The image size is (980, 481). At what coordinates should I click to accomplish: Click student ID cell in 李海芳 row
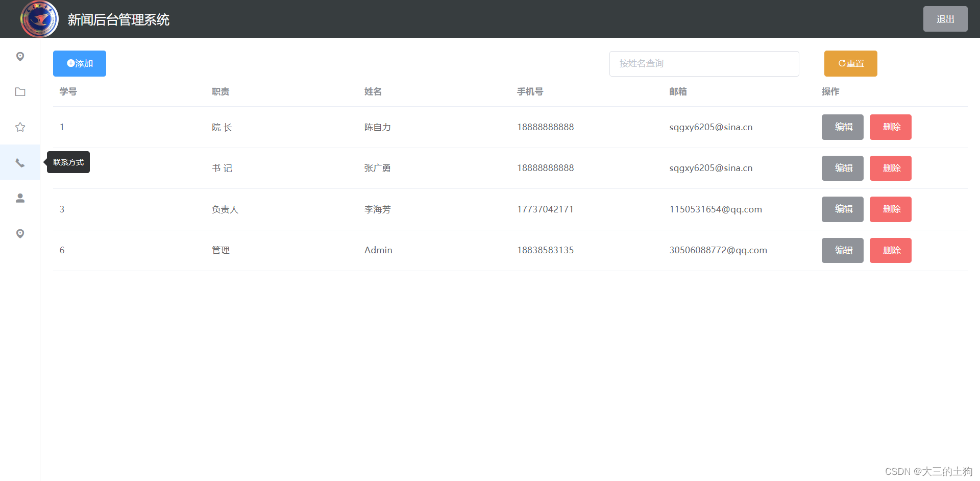(x=62, y=209)
